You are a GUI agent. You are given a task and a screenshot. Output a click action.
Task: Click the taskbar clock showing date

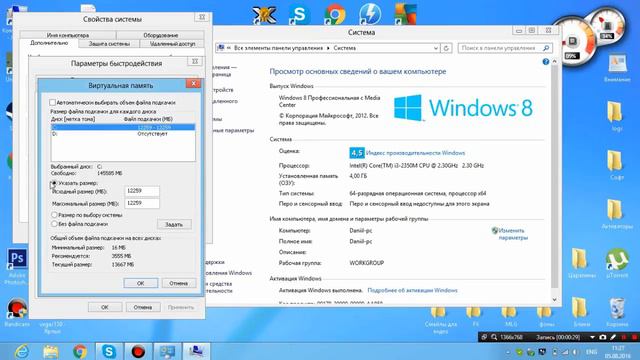[x=618, y=352]
